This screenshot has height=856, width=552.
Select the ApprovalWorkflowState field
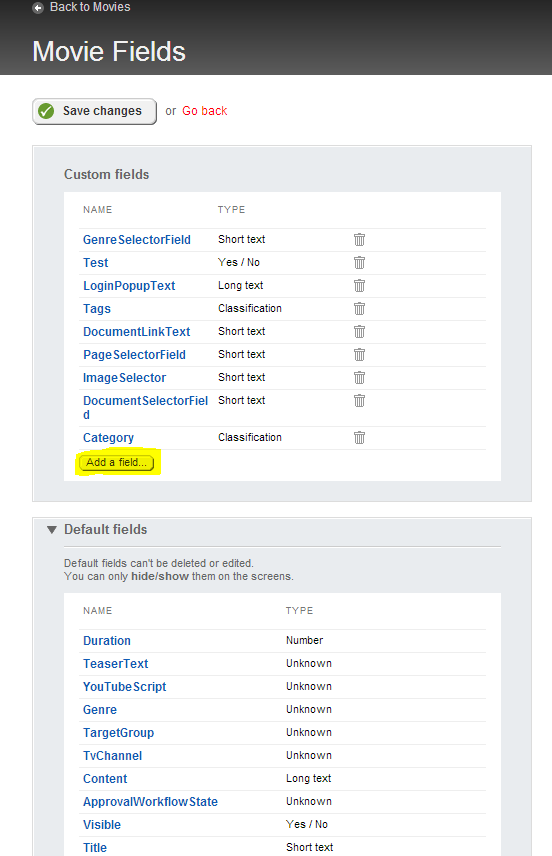tap(150, 801)
